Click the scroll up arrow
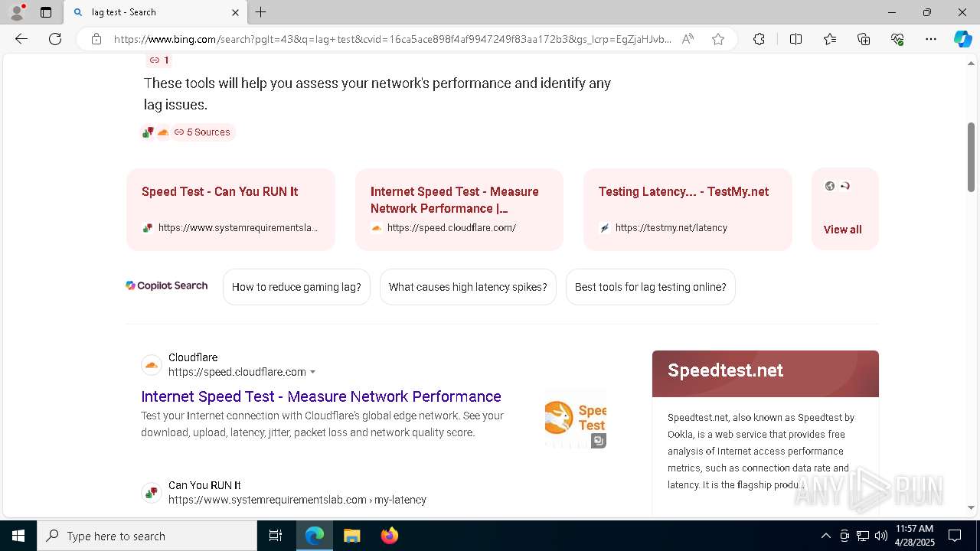Viewport: 980px width, 551px height. pyautogui.click(x=971, y=64)
